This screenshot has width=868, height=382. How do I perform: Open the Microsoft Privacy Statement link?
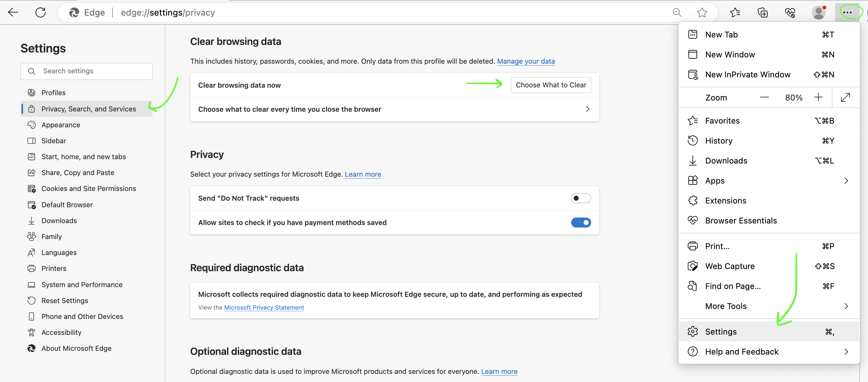pyautogui.click(x=264, y=307)
